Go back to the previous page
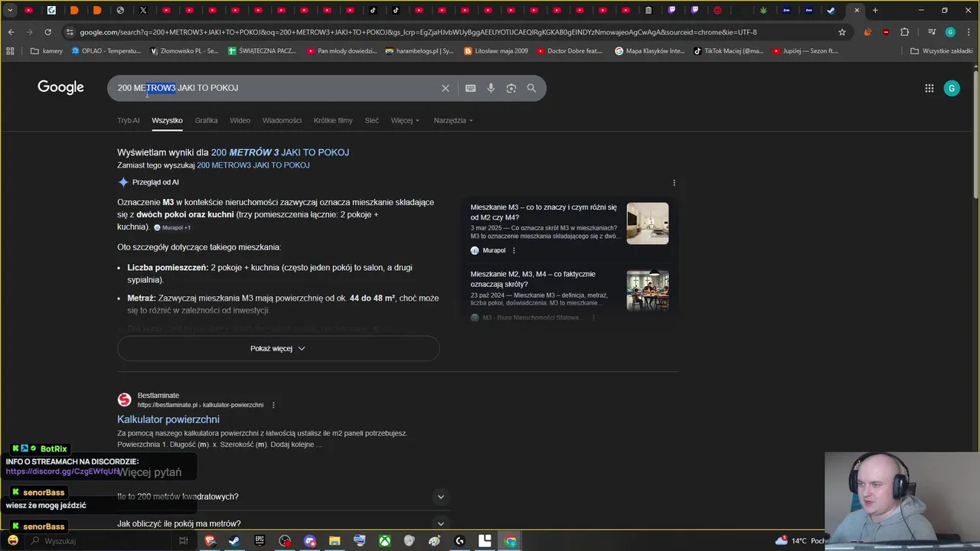Viewport: 980px width, 551px height. tap(11, 32)
